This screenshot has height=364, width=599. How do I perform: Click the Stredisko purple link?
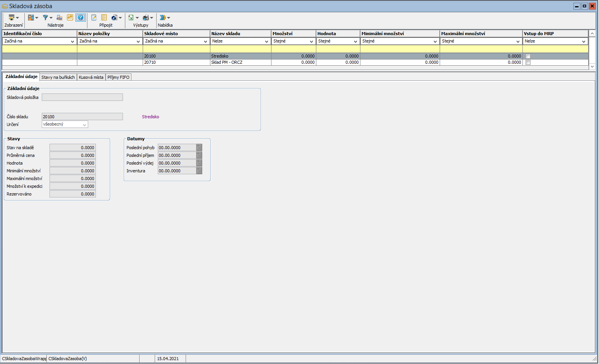pos(150,117)
